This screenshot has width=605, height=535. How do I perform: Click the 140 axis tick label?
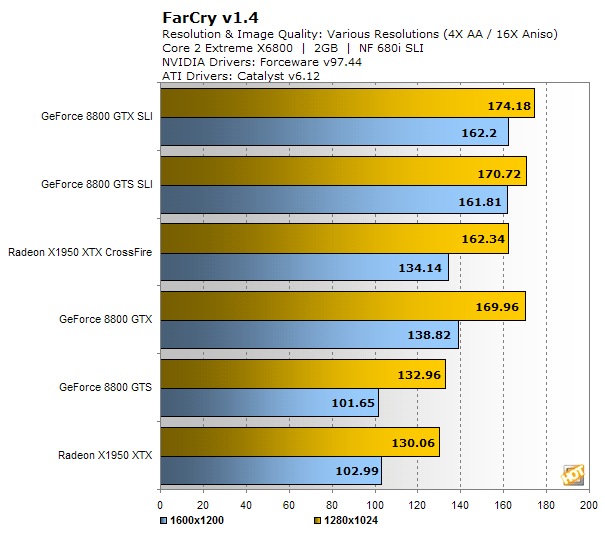[460, 505]
